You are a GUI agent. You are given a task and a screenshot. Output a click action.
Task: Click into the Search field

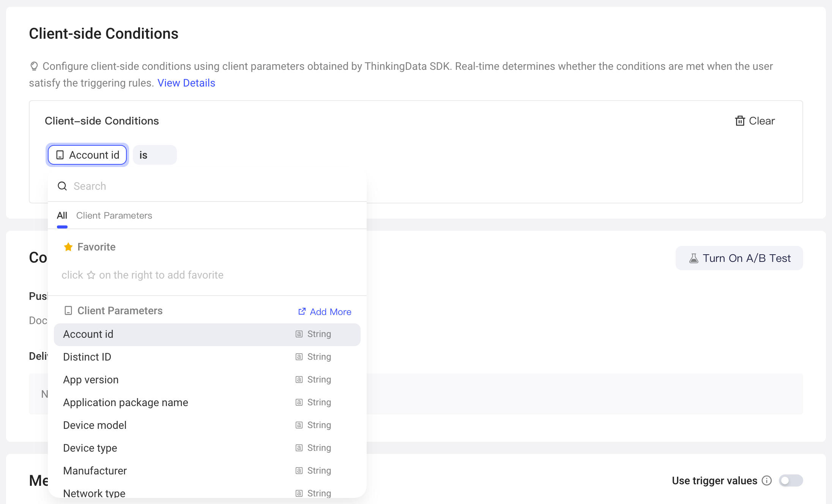(x=207, y=186)
